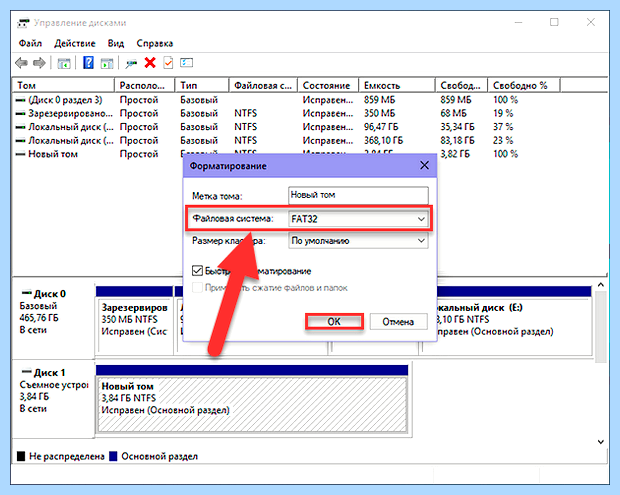Click the Back arrow toolbar icon
Image resolution: width=620 pixels, height=495 pixels.
point(21,63)
